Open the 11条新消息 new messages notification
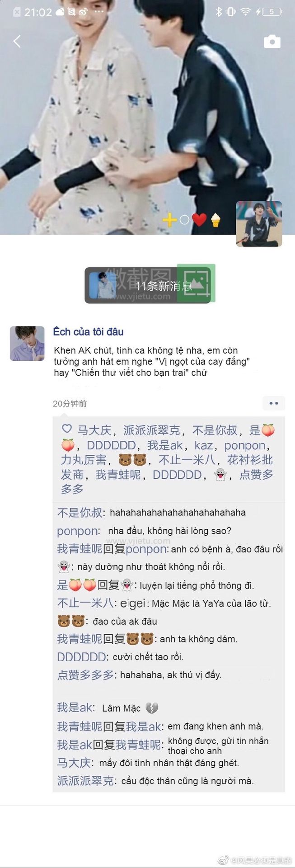 click(148, 285)
